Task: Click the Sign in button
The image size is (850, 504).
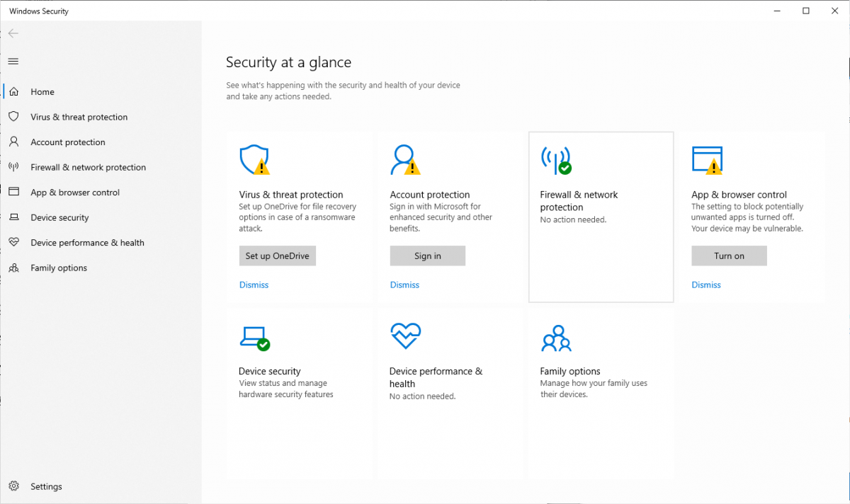Action: (428, 256)
